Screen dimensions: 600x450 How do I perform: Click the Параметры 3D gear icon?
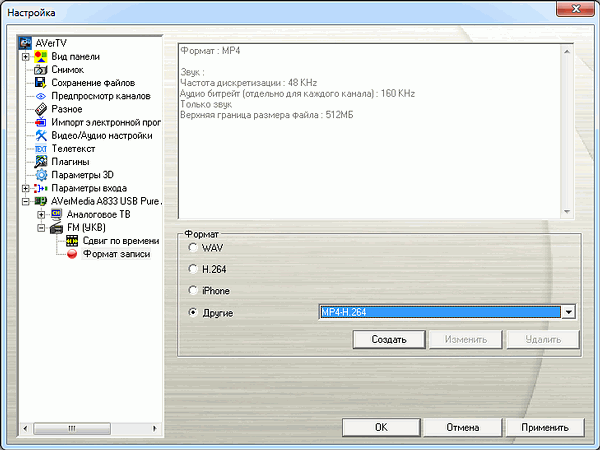[x=41, y=175]
